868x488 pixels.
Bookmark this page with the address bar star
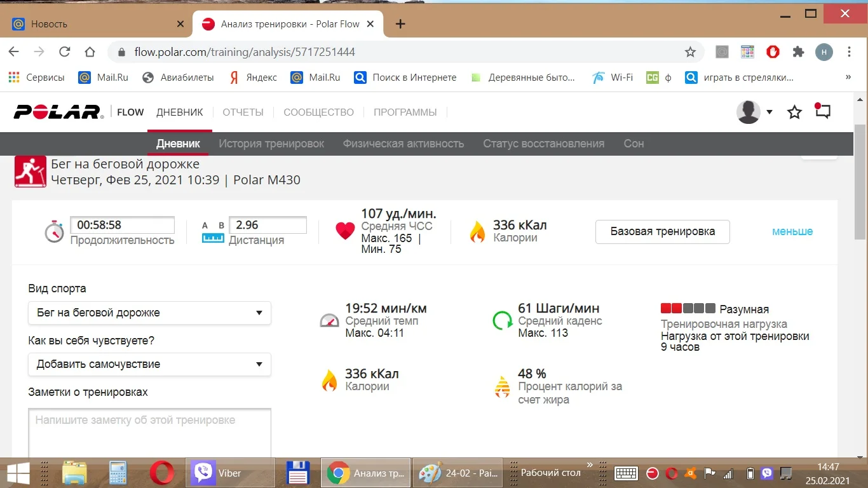coord(690,52)
